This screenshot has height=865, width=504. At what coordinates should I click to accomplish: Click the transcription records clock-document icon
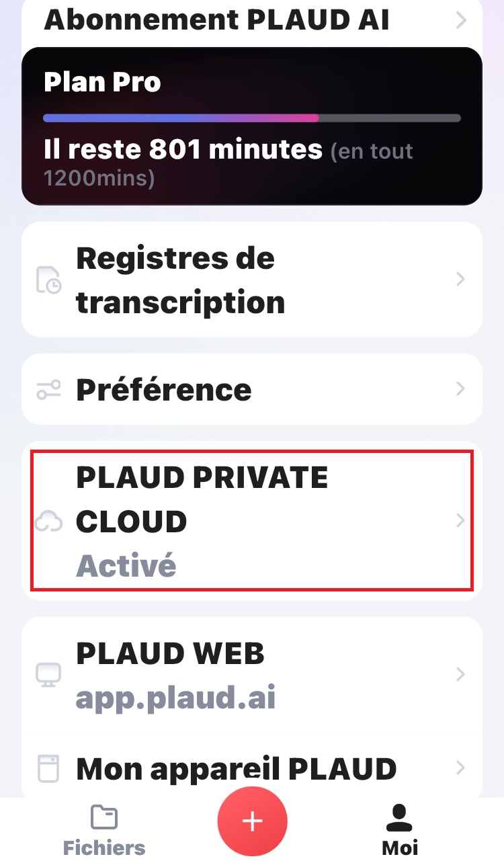(48, 280)
